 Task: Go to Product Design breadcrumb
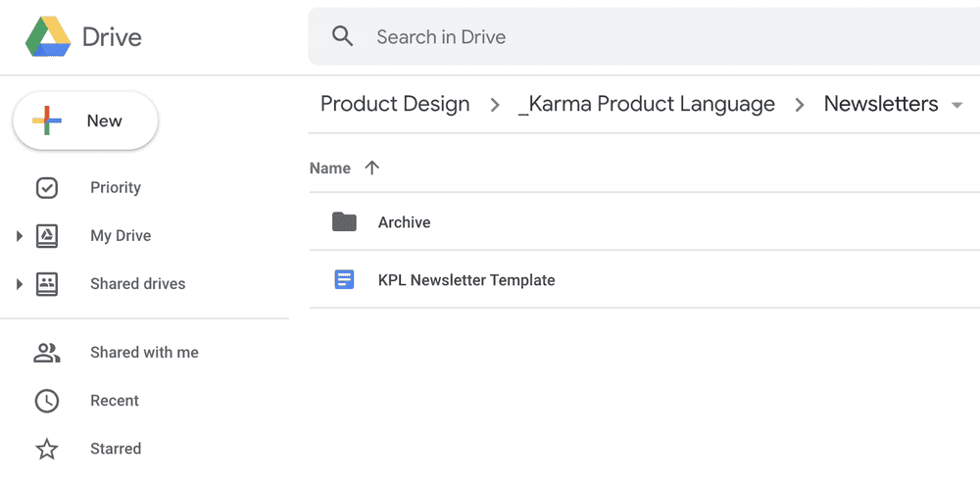coord(395,104)
